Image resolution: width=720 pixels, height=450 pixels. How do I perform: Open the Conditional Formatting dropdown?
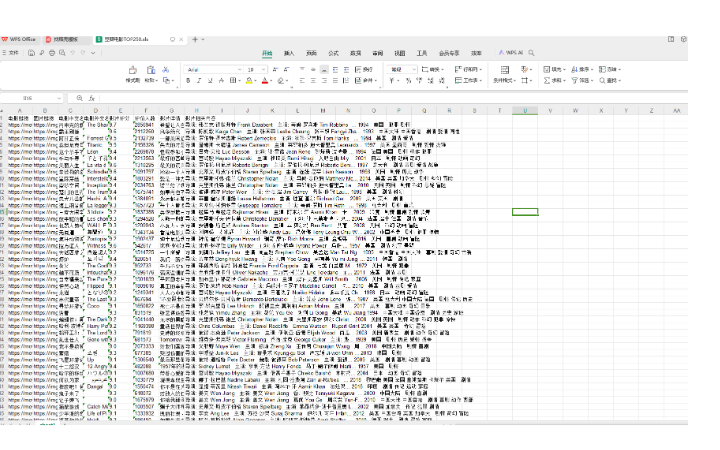[504, 80]
